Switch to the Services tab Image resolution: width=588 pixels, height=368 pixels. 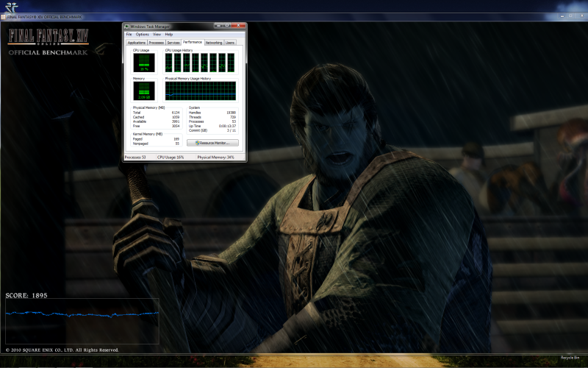coord(173,43)
